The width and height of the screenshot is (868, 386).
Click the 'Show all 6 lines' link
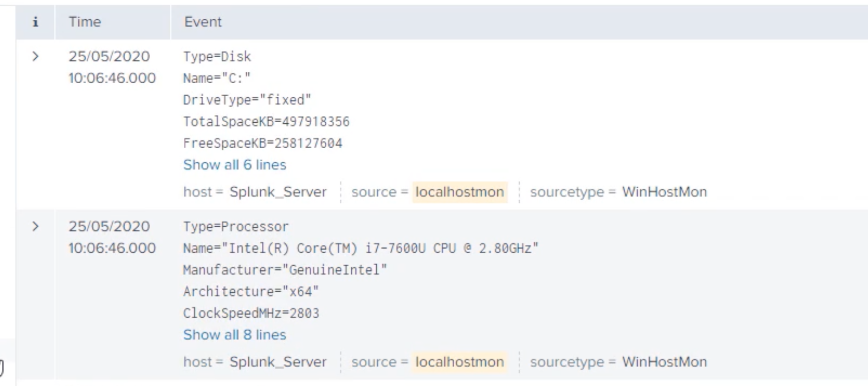pyautogui.click(x=234, y=165)
